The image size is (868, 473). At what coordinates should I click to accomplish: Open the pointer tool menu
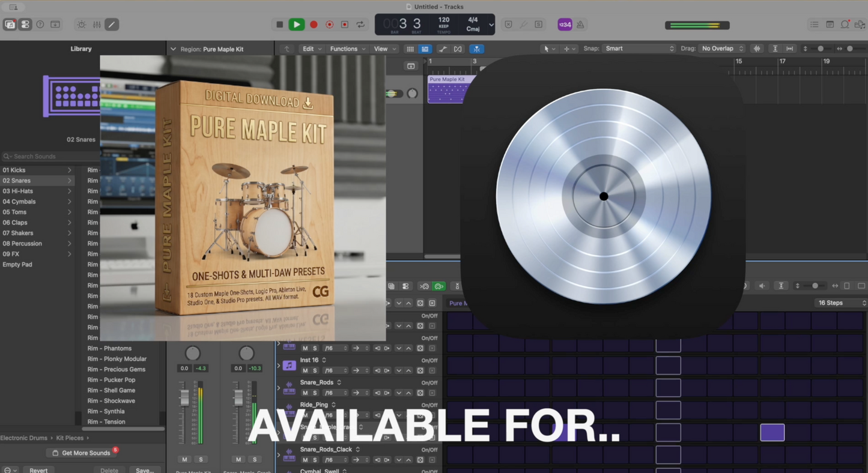(548, 49)
